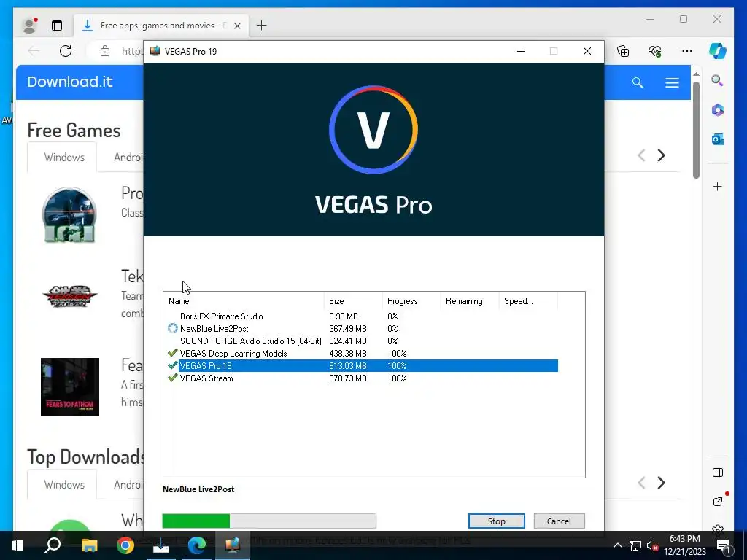Open Edge tab actions menu

pyautogui.click(x=57, y=26)
